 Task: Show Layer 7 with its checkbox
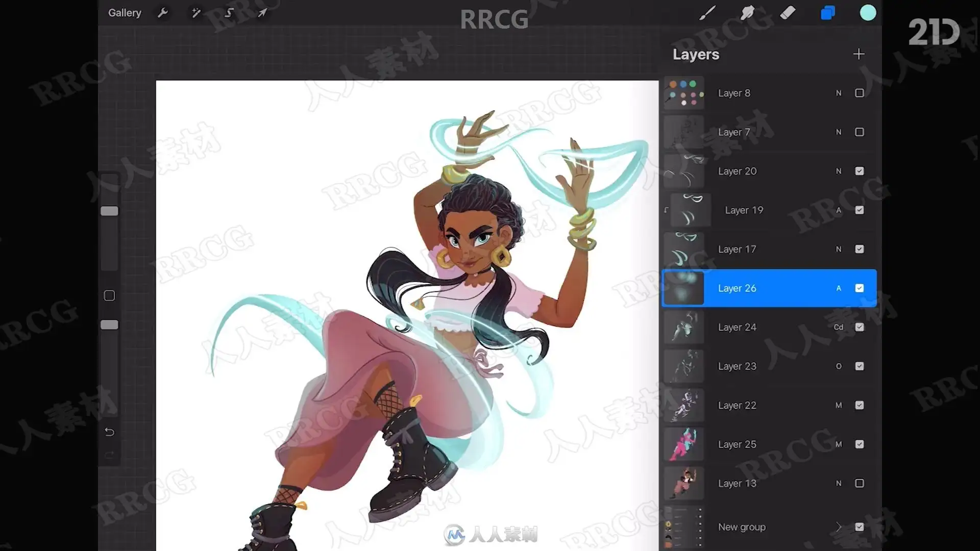click(860, 132)
